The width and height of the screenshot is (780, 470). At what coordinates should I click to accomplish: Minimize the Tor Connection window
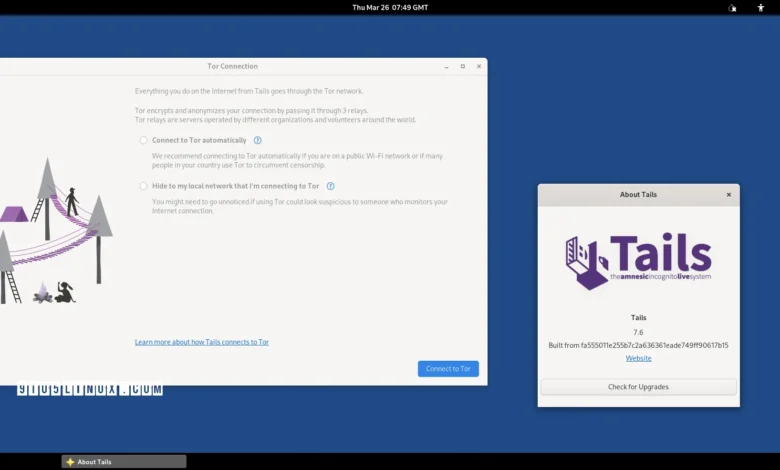pyautogui.click(x=447, y=66)
